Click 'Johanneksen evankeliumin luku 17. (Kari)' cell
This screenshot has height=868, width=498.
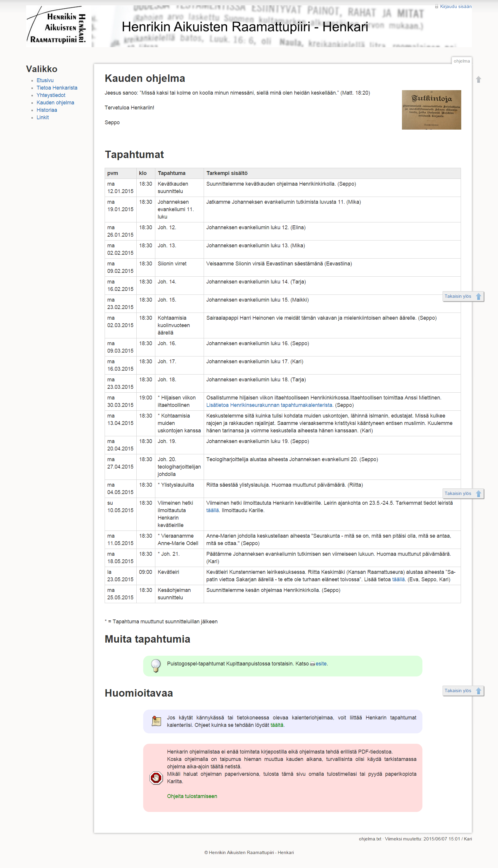point(332,365)
